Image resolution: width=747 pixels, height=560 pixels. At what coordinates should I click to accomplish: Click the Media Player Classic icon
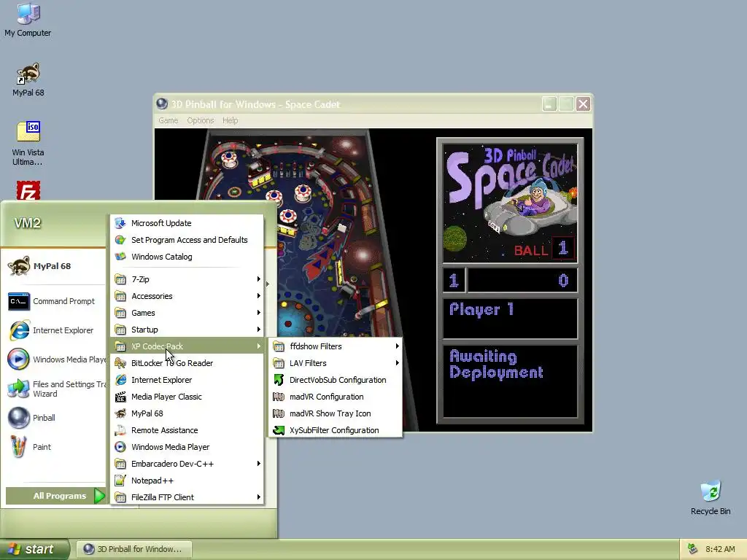pyautogui.click(x=120, y=397)
